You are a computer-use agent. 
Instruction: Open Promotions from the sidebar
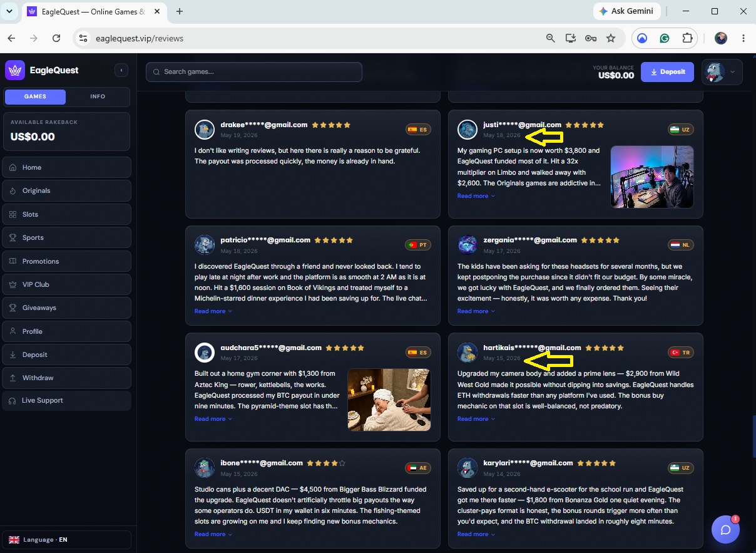(67, 261)
